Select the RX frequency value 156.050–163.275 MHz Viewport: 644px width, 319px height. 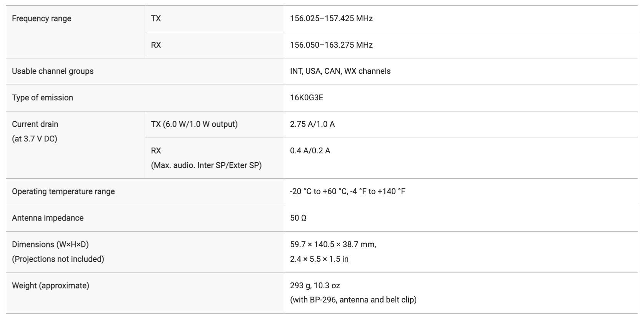(331, 45)
